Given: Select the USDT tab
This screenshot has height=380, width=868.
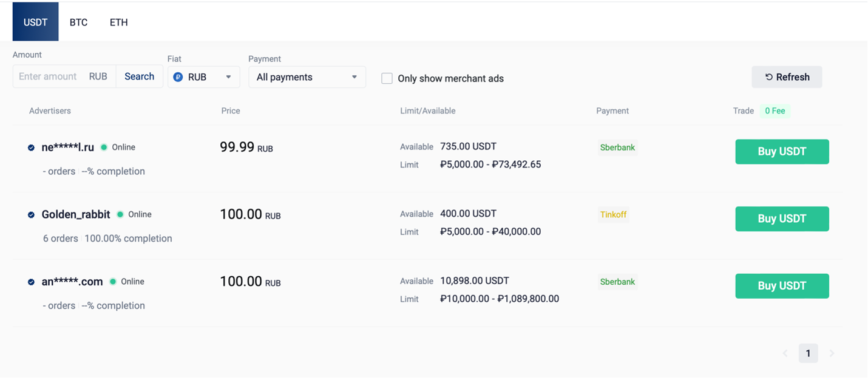Looking at the screenshot, I should [35, 22].
